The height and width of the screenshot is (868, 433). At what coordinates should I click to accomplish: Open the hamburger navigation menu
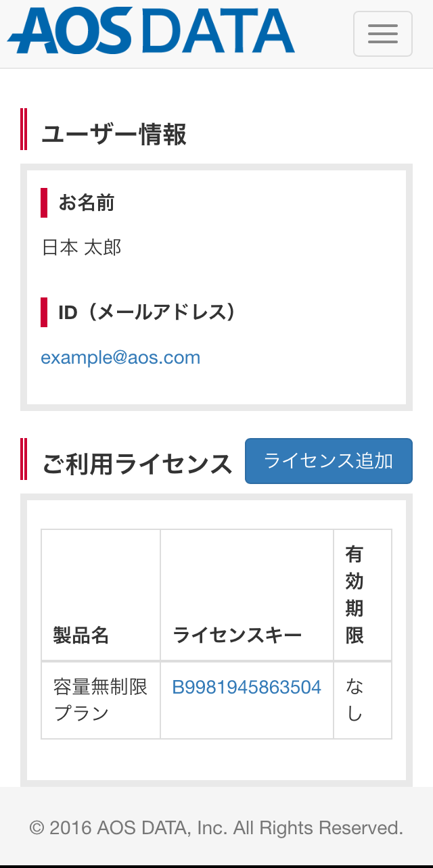(x=383, y=34)
